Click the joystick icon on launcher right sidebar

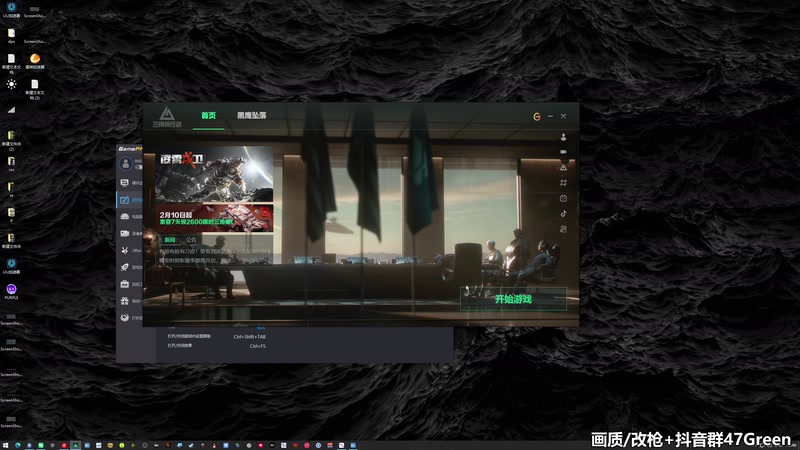coord(563,137)
